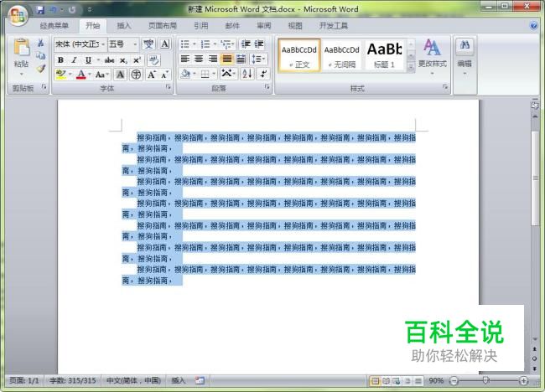
Task: Decrease paragraph indent
Action: [246, 44]
